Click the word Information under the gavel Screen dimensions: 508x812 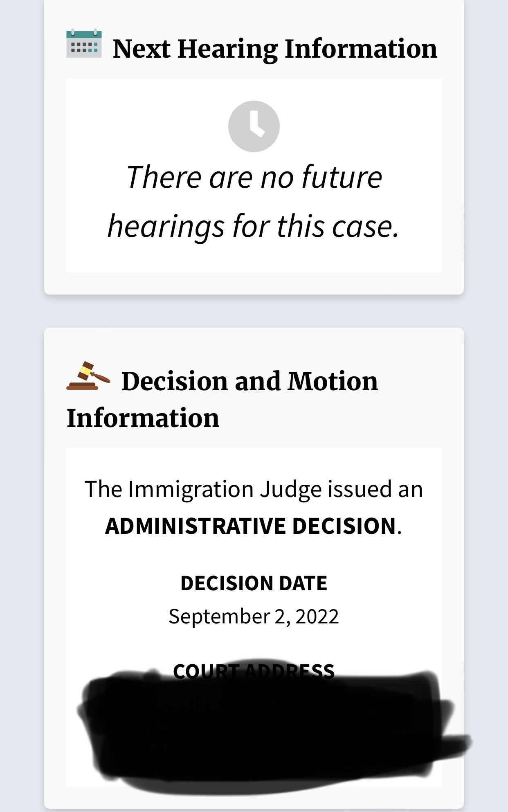[143, 418]
